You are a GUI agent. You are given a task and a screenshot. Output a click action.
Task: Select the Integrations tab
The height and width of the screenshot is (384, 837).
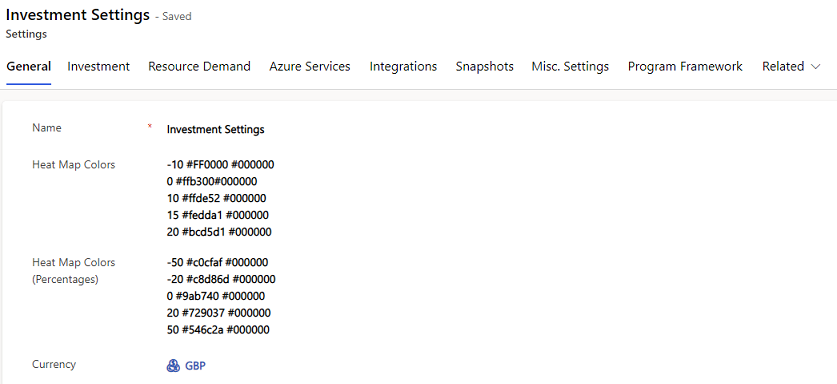pyautogui.click(x=403, y=67)
